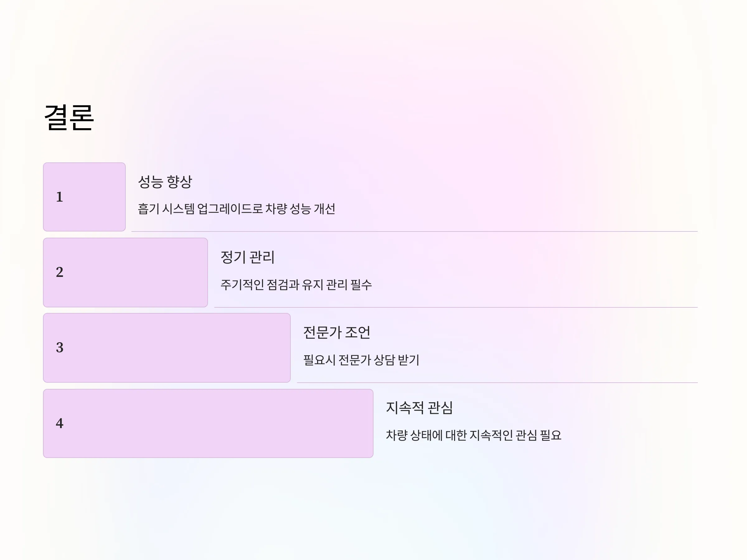The height and width of the screenshot is (560, 747).
Task: Click divider line under 정기 관리 row
Action: click(456, 307)
